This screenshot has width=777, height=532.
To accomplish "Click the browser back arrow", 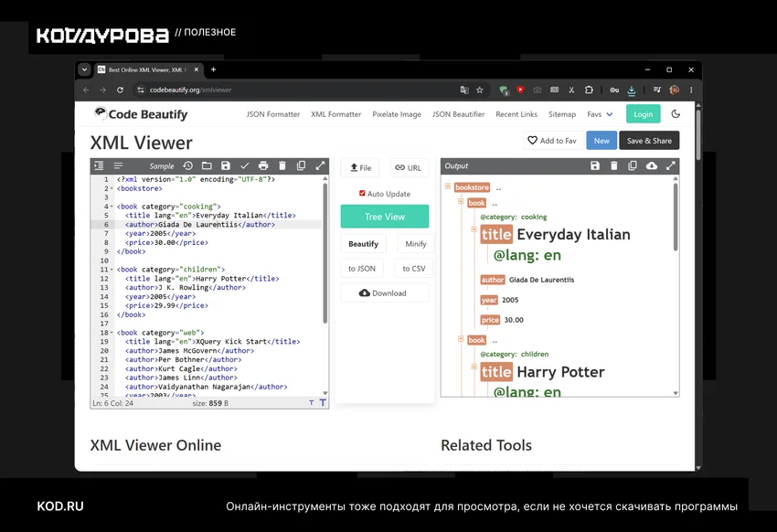I will (86, 90).
